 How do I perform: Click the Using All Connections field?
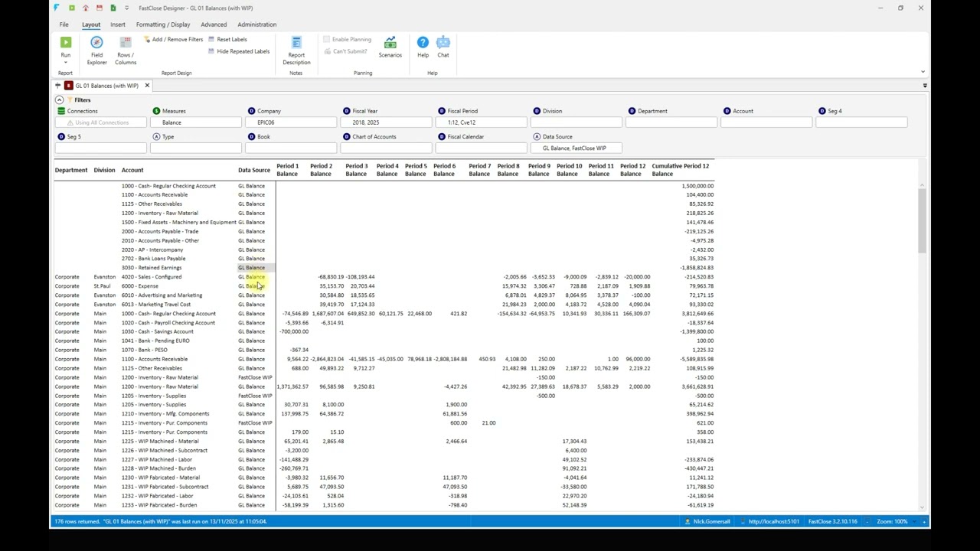point(101,122)
